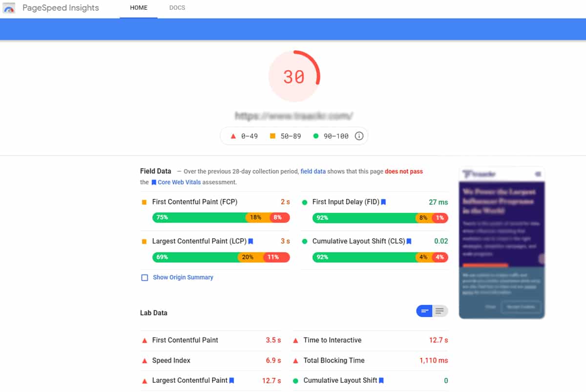The width and height of the screenshot is (586, 392).
Task: Click the red triangle next to Speed Index
Action: [x=145, y=361]
